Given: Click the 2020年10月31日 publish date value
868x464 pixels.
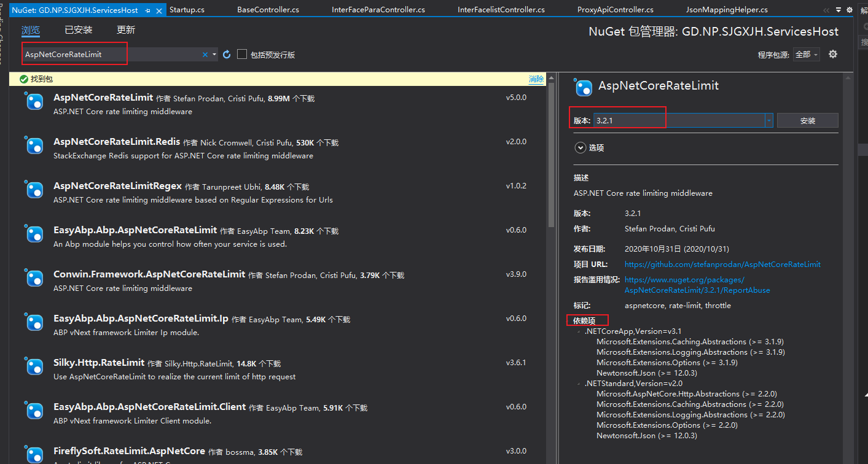Looking at the screenshot, I should point(676,249).
